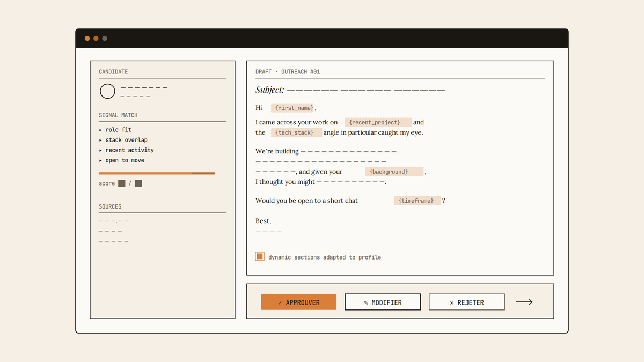The image size is (644, 362).
Task: Click the second score value box
Action: 138,183
